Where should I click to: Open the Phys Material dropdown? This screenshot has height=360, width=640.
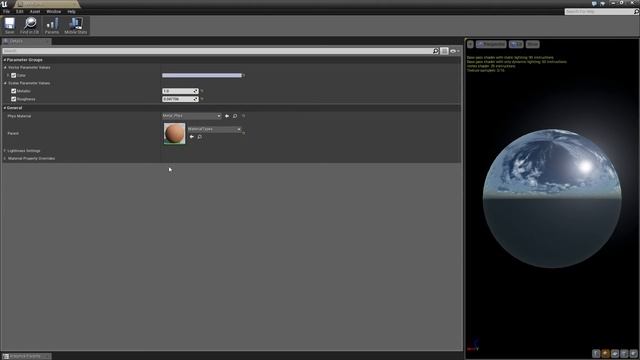pyautogui.click(x=191, y=116)
